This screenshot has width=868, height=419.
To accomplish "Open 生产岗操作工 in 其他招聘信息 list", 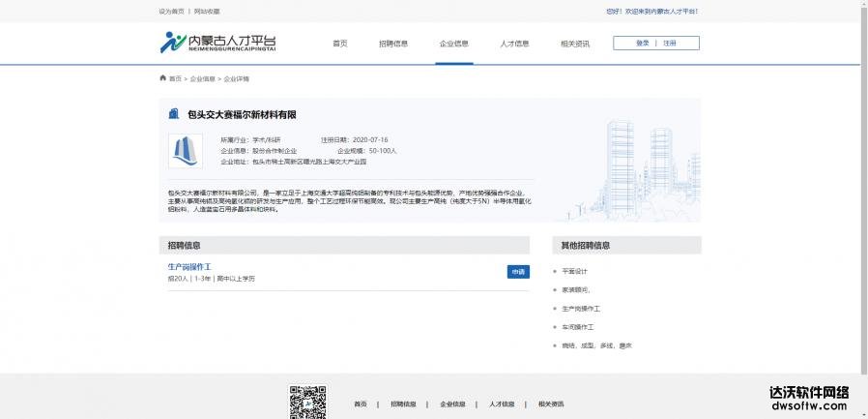I will 581,309.
